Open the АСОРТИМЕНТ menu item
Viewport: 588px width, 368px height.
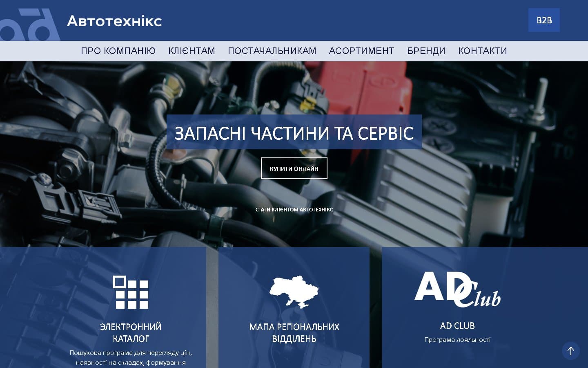(361, 51)
